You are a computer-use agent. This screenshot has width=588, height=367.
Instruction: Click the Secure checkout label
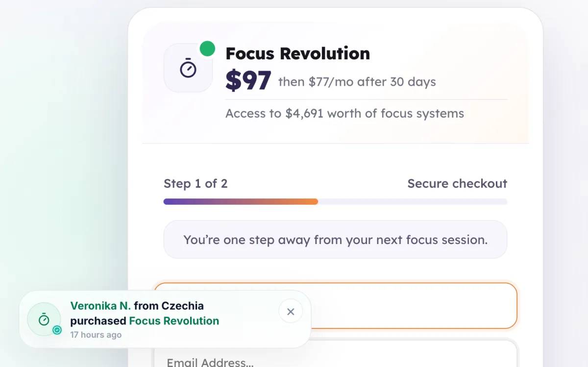(x=457, y=184)
